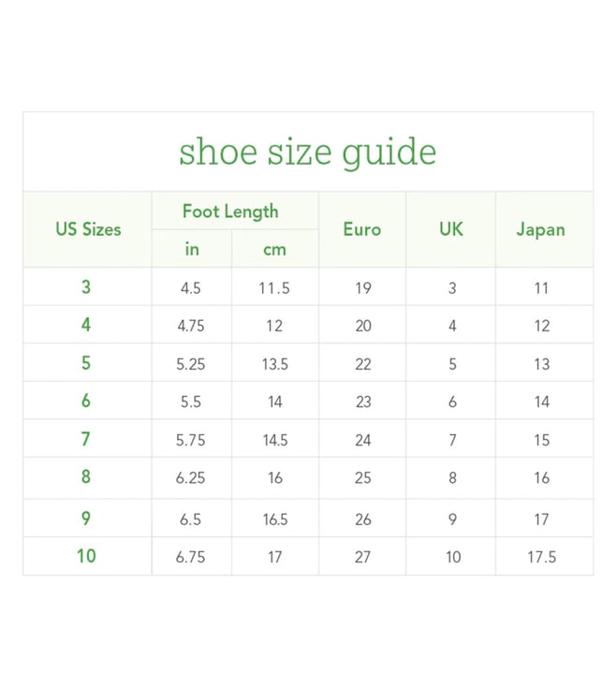Click Euro size 27 cell
The height and width of the screenshot is (687, 616).
[x=362, y=557]
